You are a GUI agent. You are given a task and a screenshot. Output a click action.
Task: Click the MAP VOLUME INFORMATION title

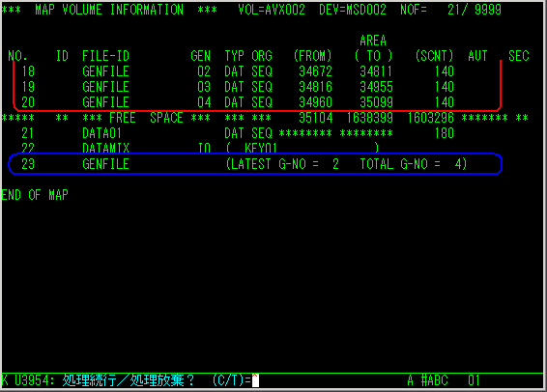click(109, 10)
